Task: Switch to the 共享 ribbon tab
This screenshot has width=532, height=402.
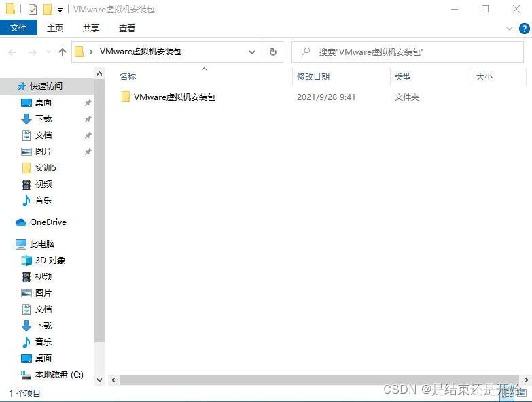Action: click(x=91, y=28)
